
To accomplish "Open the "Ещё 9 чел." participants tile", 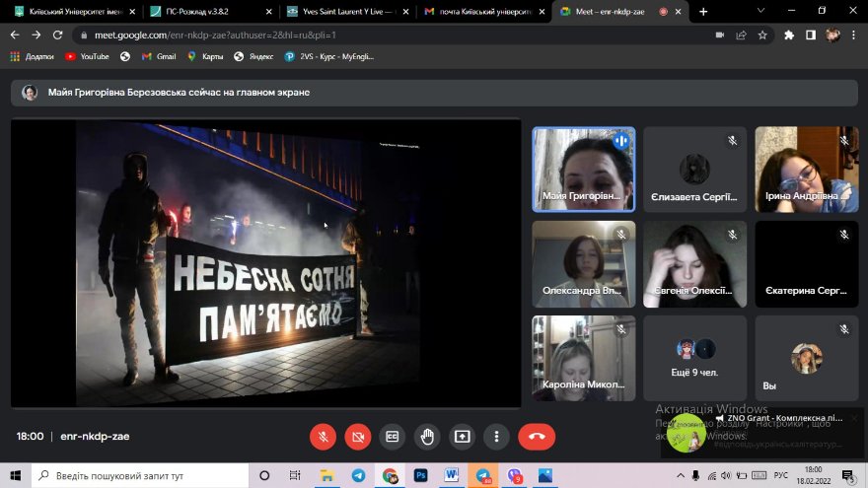I will [695, 358].
